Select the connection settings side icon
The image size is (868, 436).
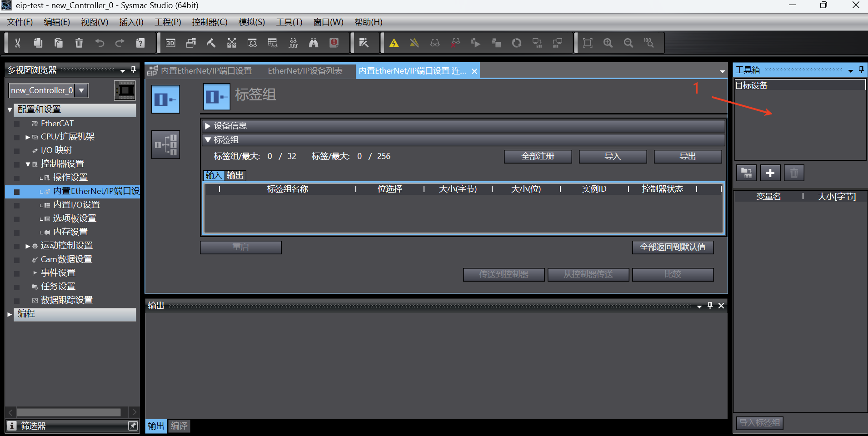click(x=165, y=144)
